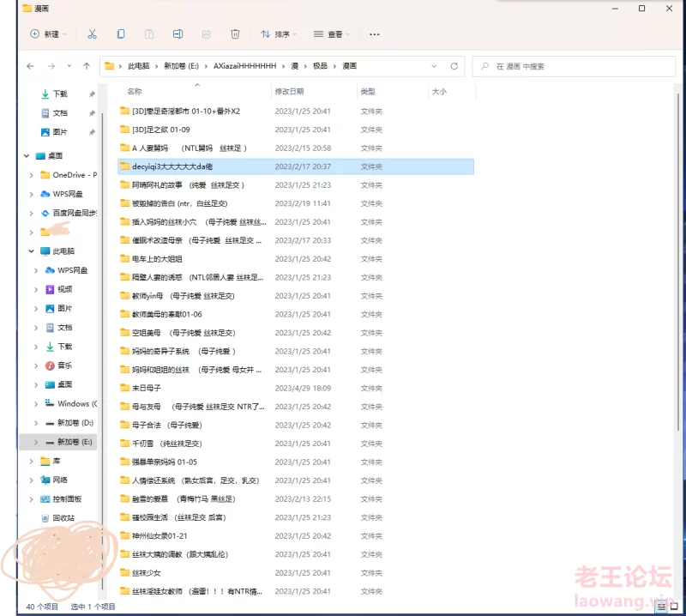Collapse the 桌面 tree node
Image resolution: width=686 pixels, height=616 pixels.
[x=27, y=156]
